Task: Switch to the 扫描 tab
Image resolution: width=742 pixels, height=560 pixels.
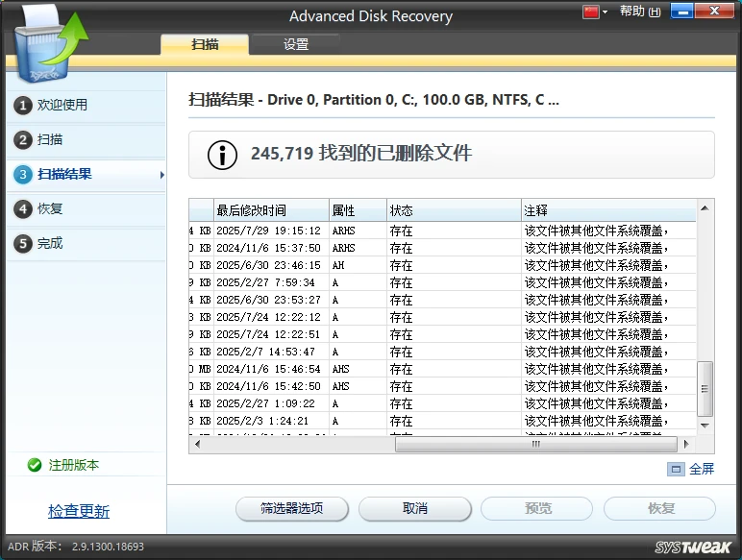Action: click(205, 44)
